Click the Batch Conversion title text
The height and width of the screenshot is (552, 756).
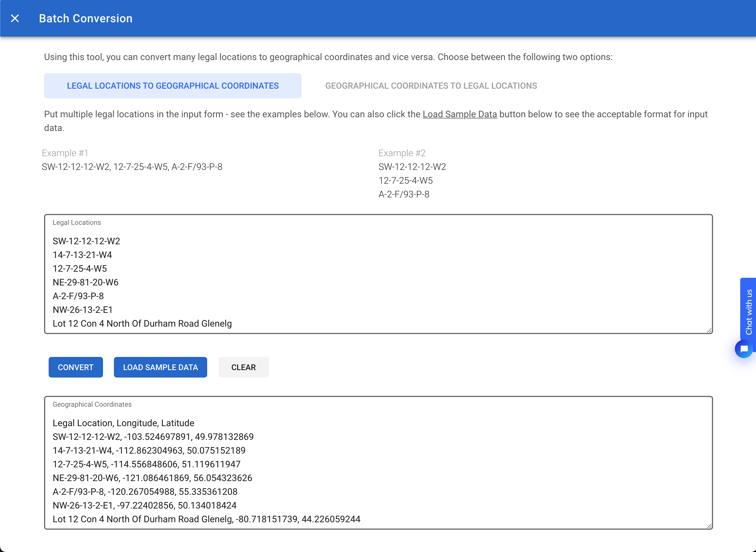pos(86,18)
